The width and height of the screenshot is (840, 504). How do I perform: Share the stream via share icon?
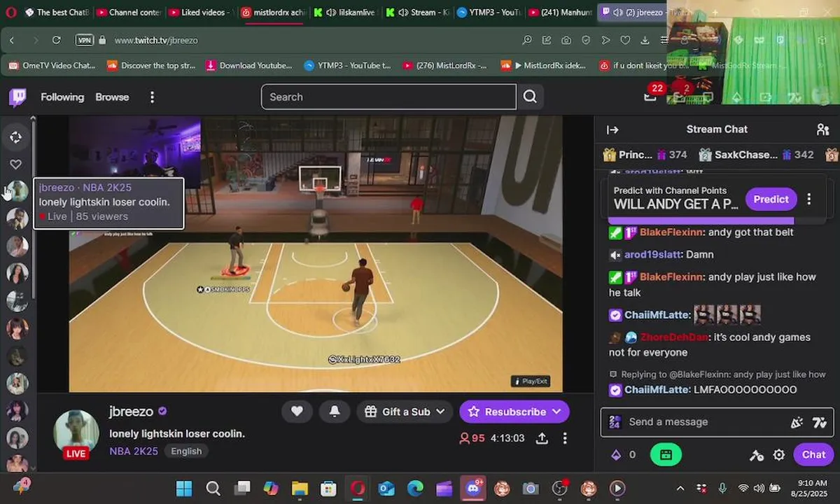coord(542,438)
